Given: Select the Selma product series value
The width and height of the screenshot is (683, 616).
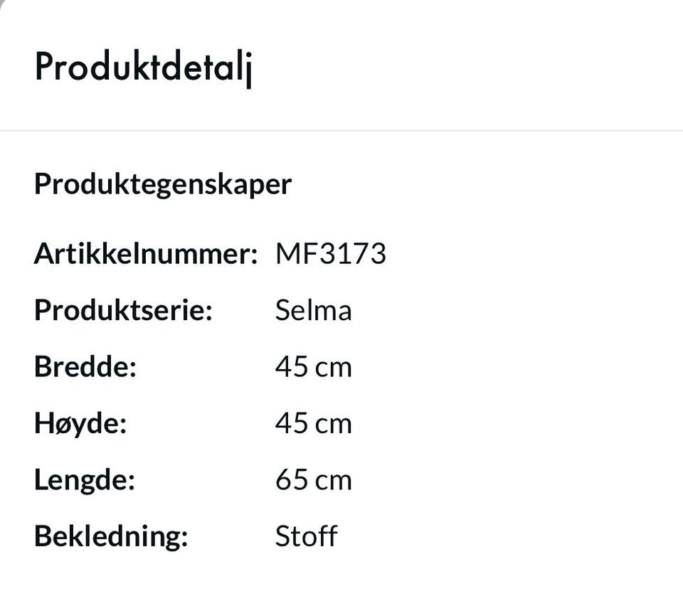Looking at the screenshot, I should pos(313,311).
